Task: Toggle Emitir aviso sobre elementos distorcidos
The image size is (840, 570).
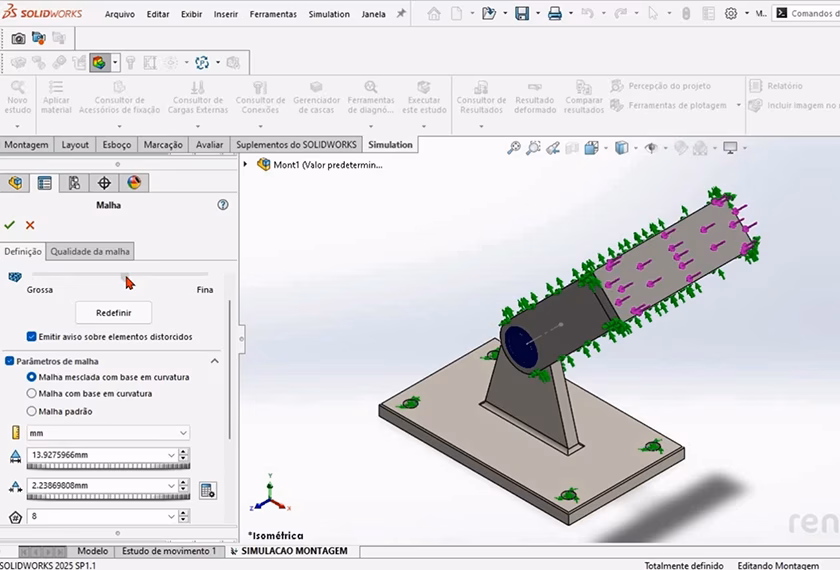Action: click(32, 337)
